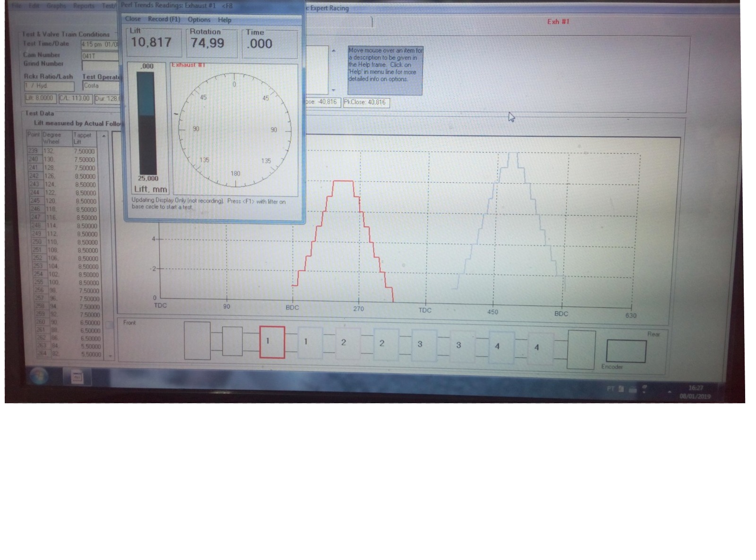Click the rotation degree dial
The width and height of the screenshot is (756, 560).
click(x=235, y=129)
